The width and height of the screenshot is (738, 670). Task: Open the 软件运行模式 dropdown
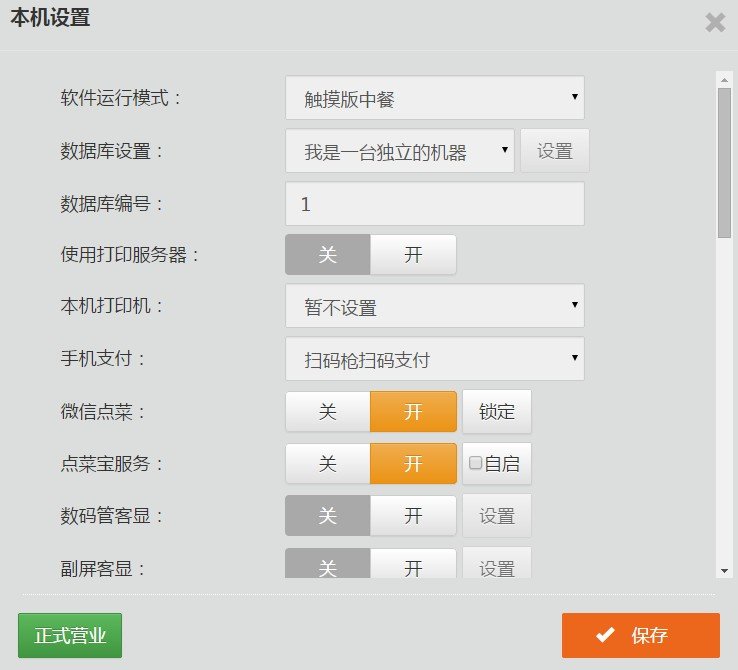click(x=434, y=98)
